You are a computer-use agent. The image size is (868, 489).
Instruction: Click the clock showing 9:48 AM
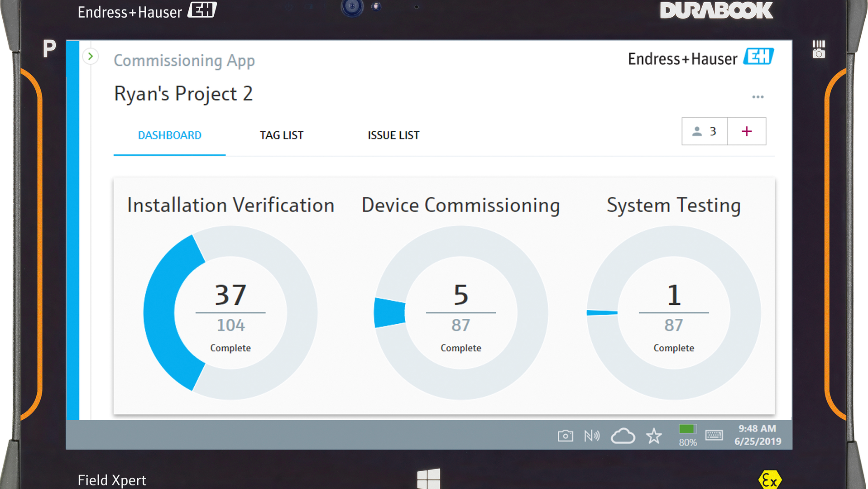coord(756,428)
